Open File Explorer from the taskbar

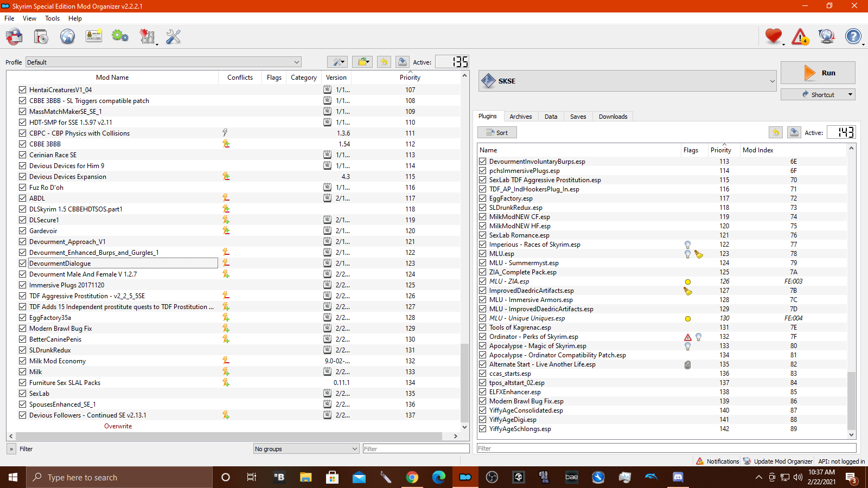click(306, 477)
